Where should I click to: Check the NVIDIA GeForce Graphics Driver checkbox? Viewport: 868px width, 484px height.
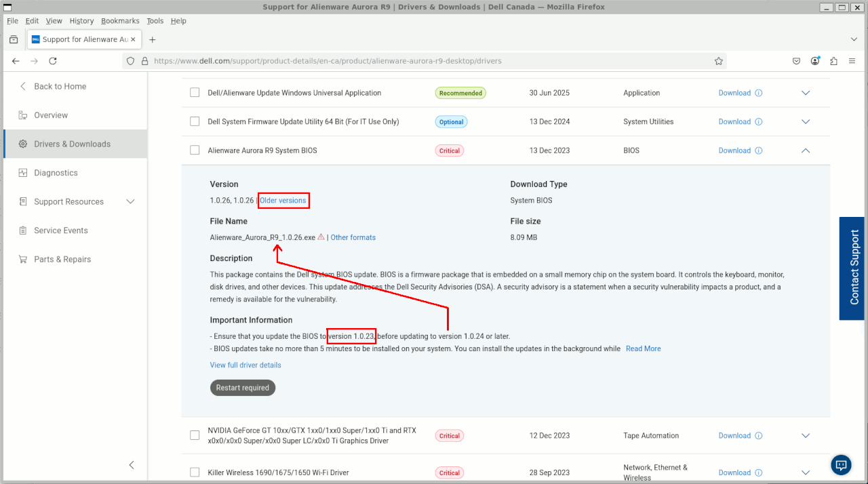click(195, 435)
